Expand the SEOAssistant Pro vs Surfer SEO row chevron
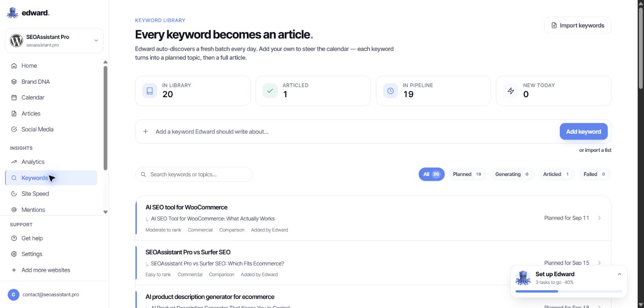The width and height of the screenshot is (644, 308). [599, 263]
